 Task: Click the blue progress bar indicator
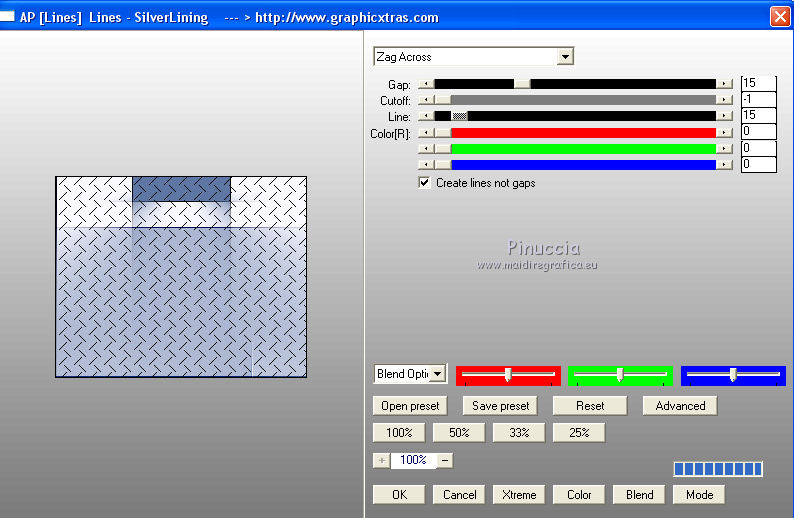click(x=718, y=469)
